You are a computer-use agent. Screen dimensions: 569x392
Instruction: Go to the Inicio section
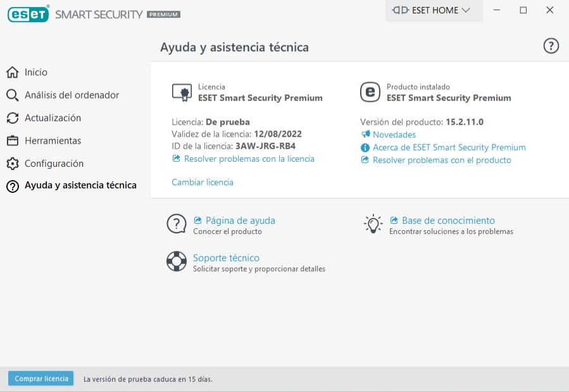tap(36, 72)
